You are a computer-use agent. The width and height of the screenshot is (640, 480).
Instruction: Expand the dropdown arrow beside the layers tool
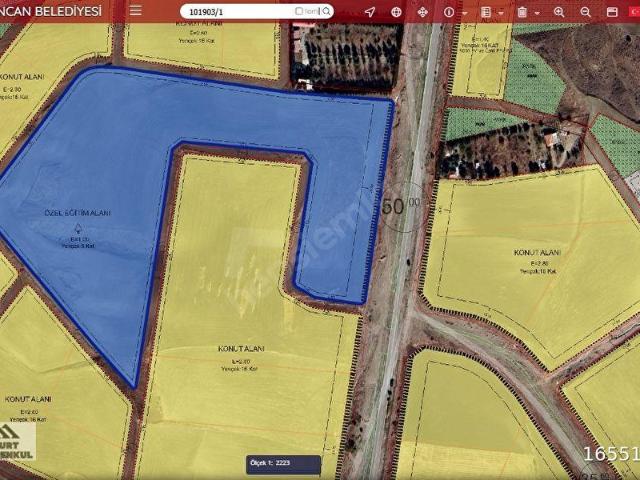tap(501, 12)
